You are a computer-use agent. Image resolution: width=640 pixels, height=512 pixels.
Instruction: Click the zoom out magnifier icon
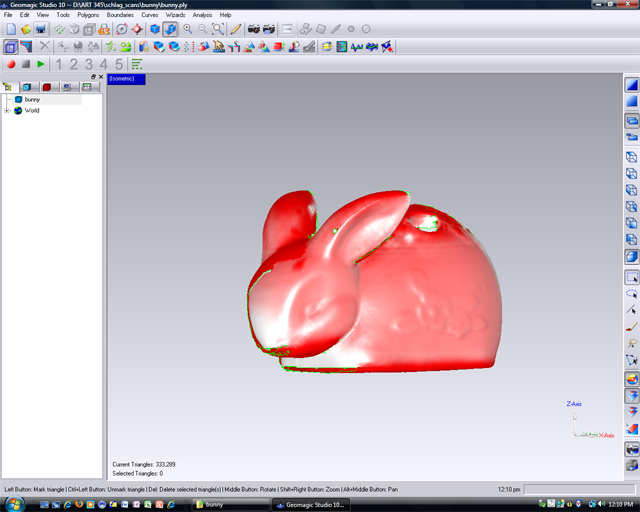point(202,29)
